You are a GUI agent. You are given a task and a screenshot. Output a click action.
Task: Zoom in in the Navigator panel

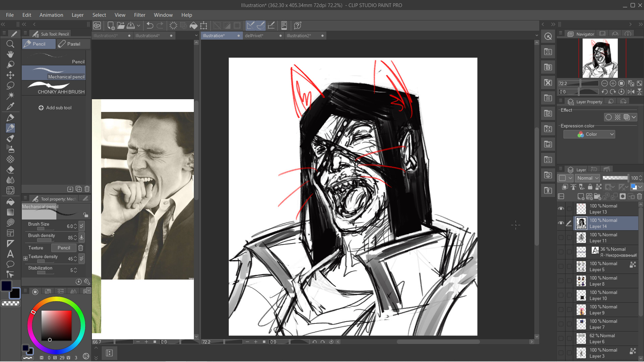(613, 83)
